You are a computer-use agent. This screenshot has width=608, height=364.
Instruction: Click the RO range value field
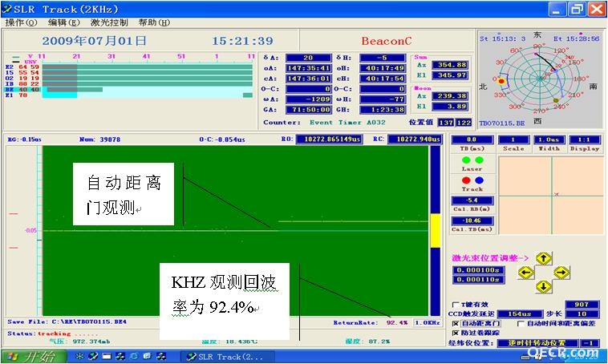[x=329, y=140]
